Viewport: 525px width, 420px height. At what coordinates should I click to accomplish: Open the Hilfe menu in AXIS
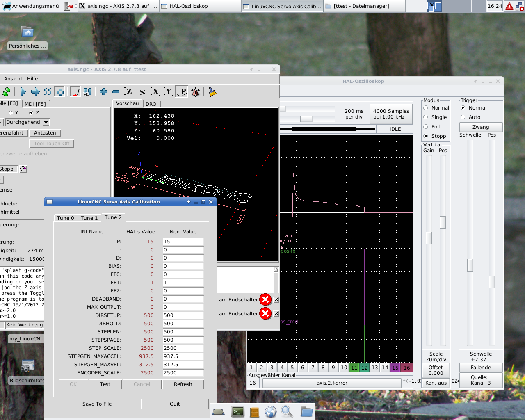point(32,79)
